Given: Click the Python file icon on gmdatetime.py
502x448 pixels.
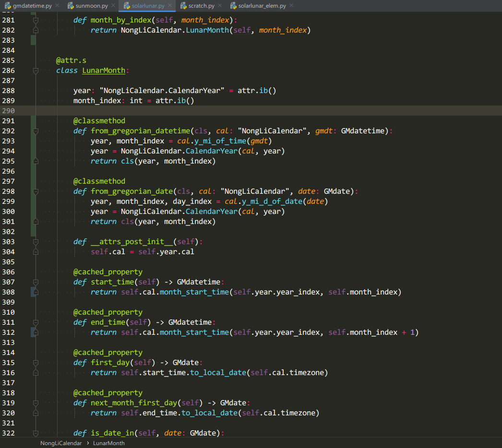Looking at the screenshot, I should (7, 6).
